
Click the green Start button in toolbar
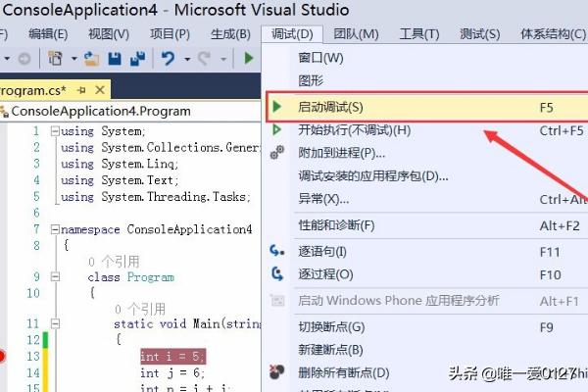(249, 59)
